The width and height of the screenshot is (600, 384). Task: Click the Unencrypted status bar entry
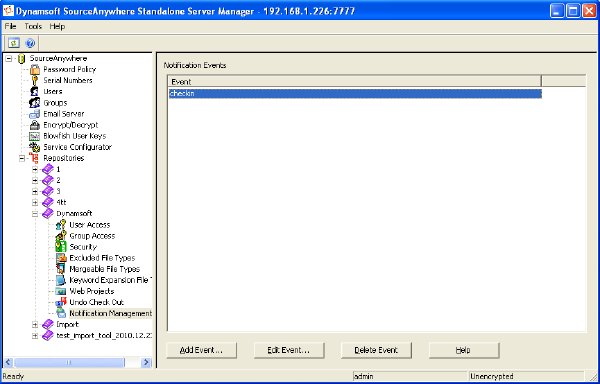527,376
